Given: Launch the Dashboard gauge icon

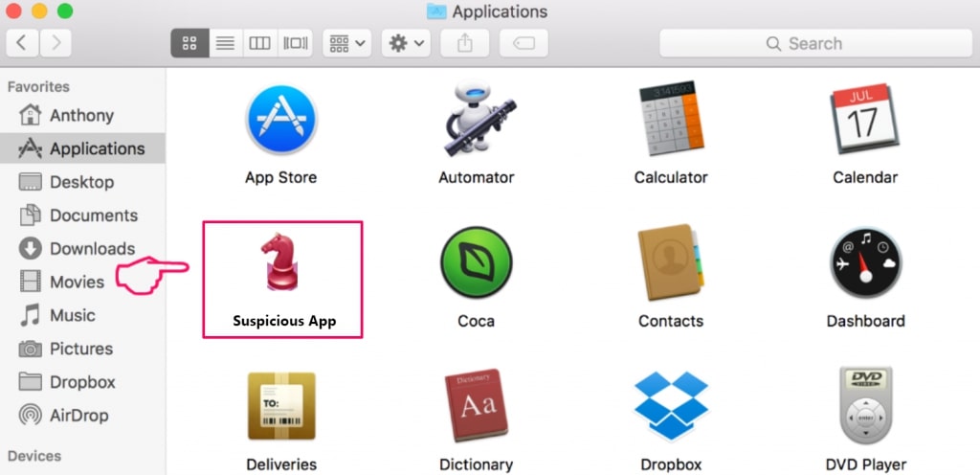Looking at the screenshot, I should click(864, 263).
